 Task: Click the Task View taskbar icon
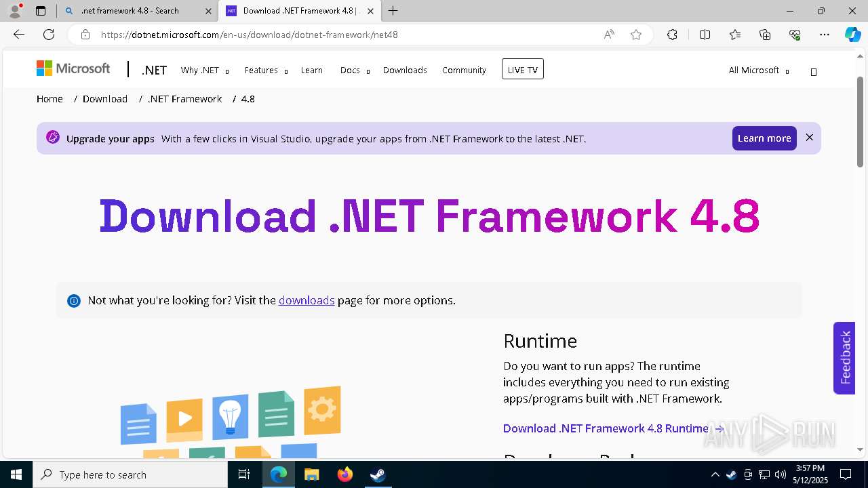244,474
